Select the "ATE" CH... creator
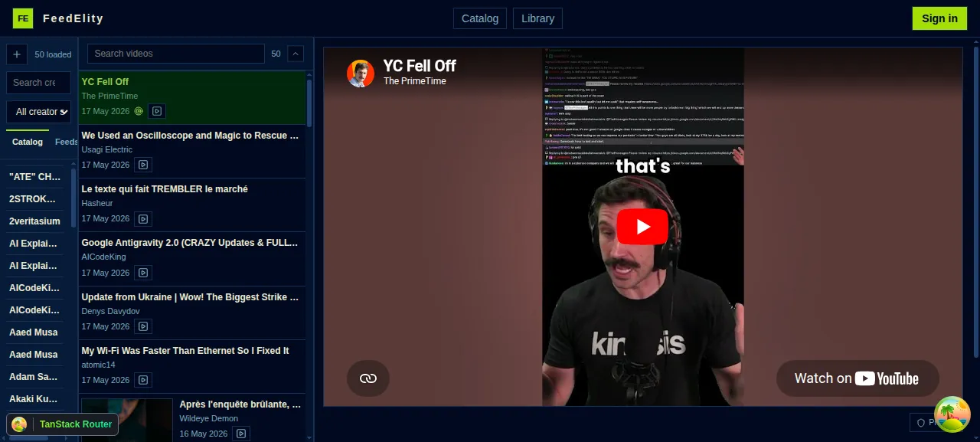Screen dimensions: 980x442 (x=34, y=176)
